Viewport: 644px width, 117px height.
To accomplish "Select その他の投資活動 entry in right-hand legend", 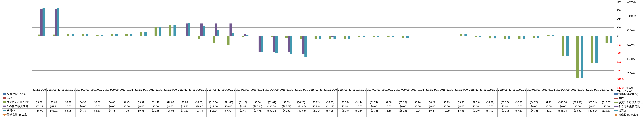I will click(x=627, y=107).
